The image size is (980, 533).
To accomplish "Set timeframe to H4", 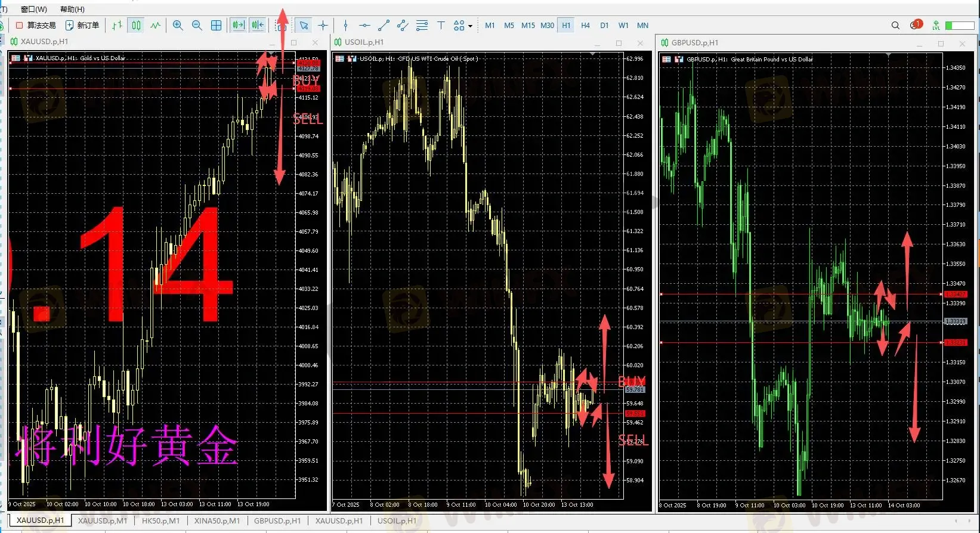I will click(585, 25).
